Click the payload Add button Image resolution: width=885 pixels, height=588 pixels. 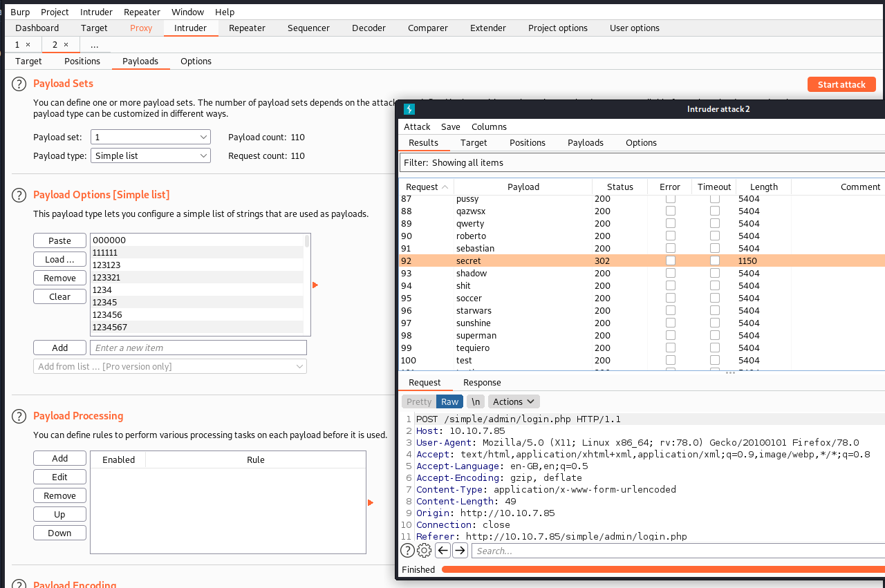point(59,348)
